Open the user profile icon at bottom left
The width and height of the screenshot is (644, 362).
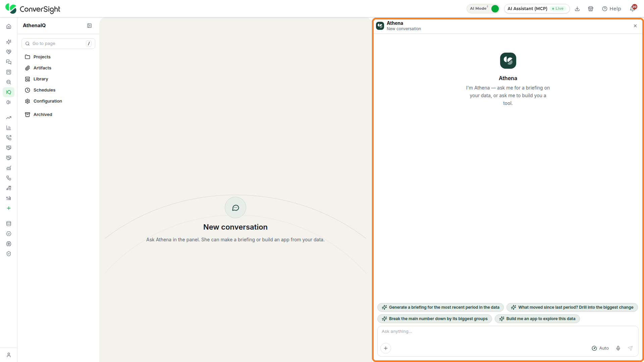click(9, 355)
